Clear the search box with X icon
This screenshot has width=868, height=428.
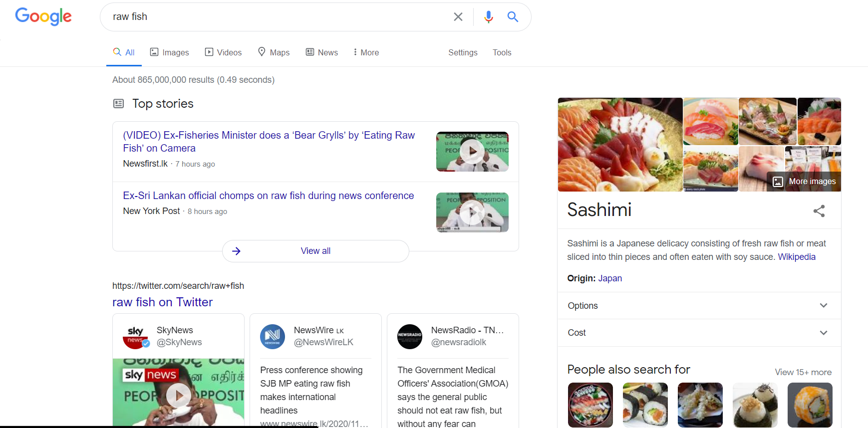click(458, 17)
